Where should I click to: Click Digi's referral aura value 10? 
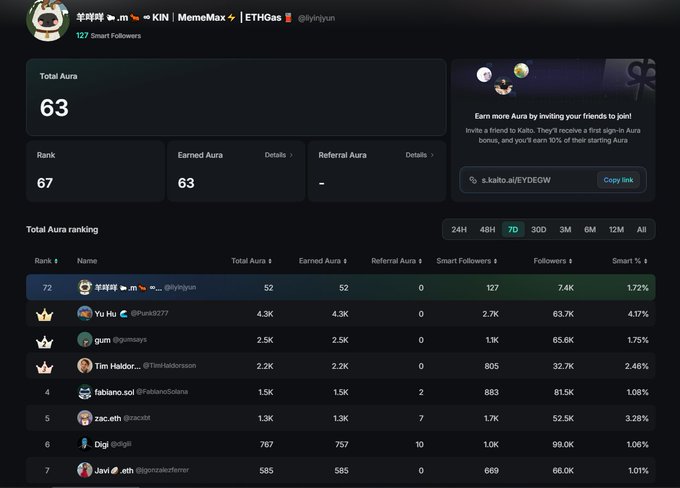tap(419, 444)
